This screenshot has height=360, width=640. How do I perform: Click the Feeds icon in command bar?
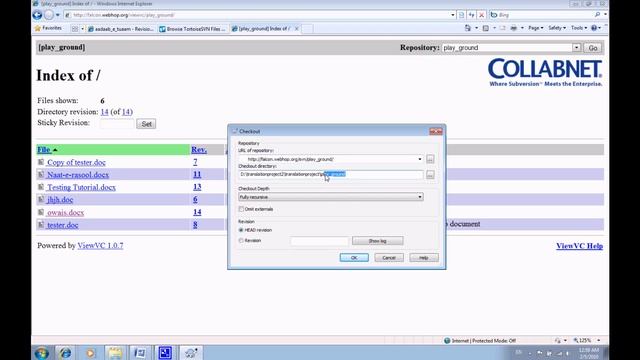coord(485,28)
